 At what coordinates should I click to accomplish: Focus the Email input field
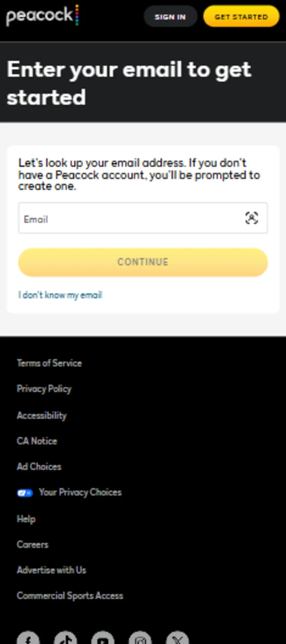130,218
